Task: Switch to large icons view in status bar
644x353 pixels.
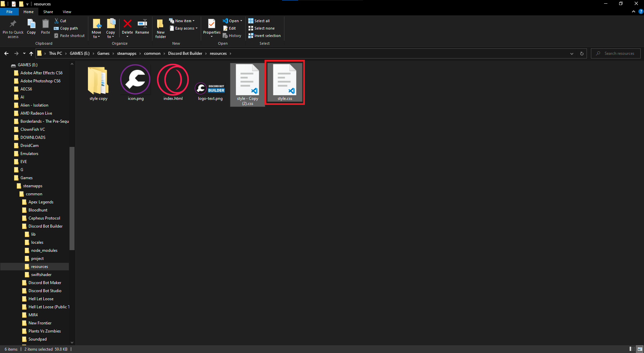Action: [640, 349]
